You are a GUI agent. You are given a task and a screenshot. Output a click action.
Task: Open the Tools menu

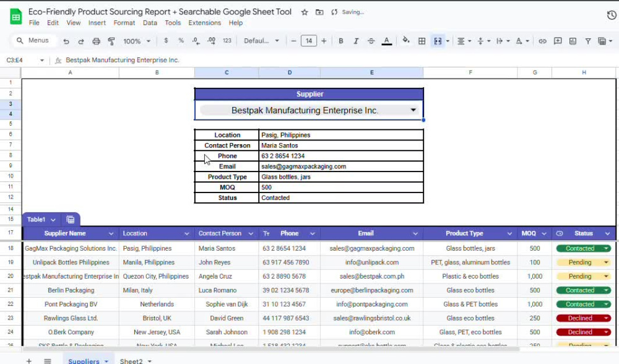click(x=173, y=23)
